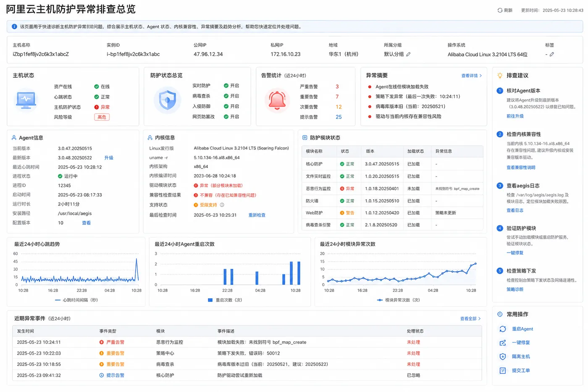Open 查看全部 for 近期异常事件

pos(470,319)
